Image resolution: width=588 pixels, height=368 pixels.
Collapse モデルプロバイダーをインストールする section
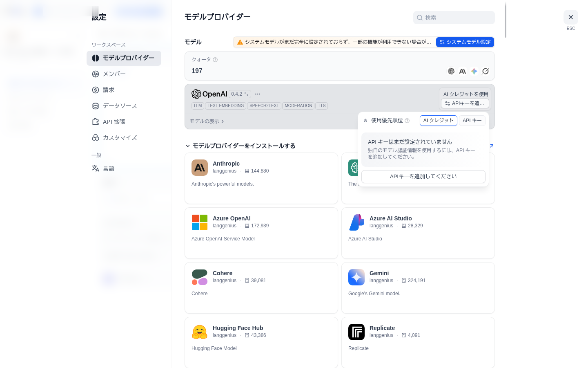(x=240, y=146)
